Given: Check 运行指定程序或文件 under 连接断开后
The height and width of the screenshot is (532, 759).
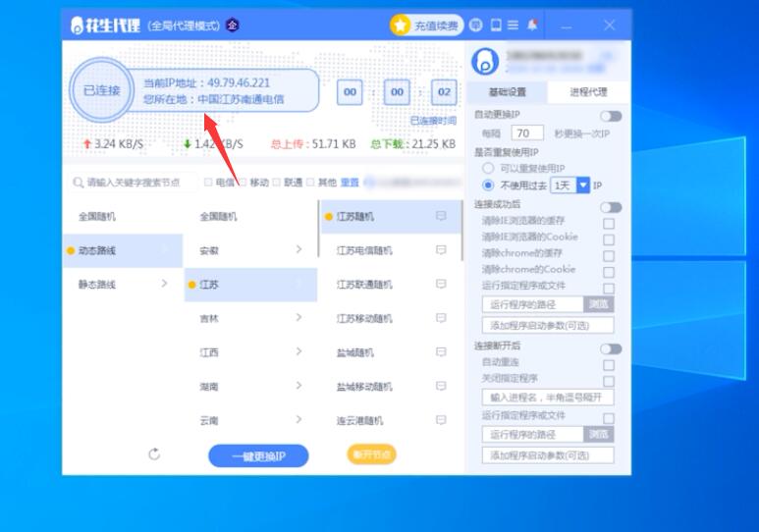Looking at the screenshot, I should click(609, 418).
